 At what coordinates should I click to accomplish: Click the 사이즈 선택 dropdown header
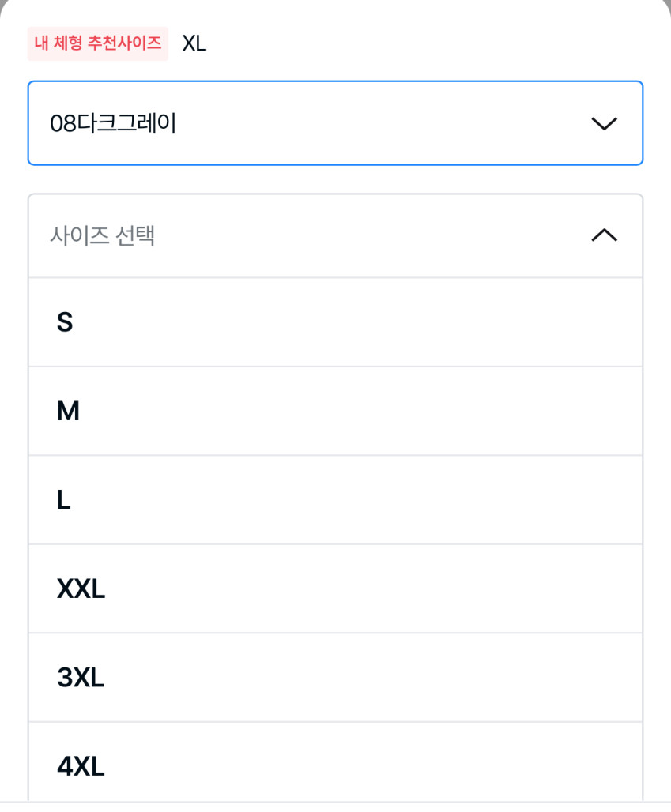tap(335, 235)
